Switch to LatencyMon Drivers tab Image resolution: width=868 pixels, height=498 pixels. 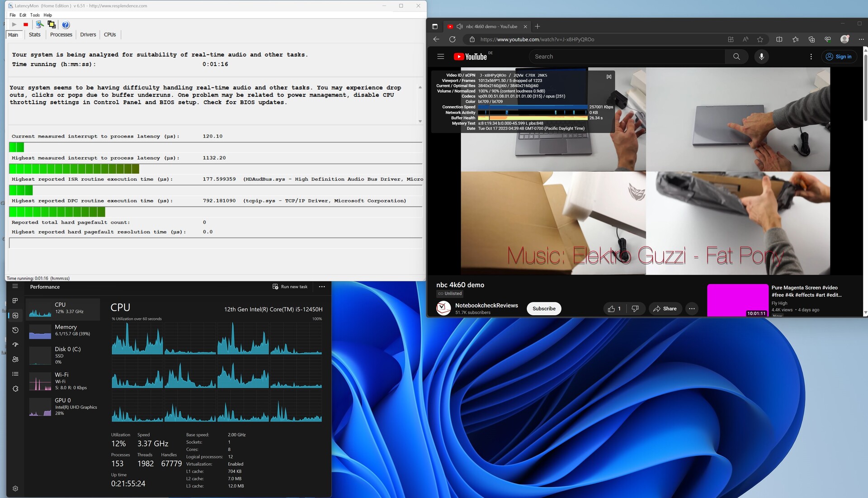pyautogui.click(x=88, y=34)
